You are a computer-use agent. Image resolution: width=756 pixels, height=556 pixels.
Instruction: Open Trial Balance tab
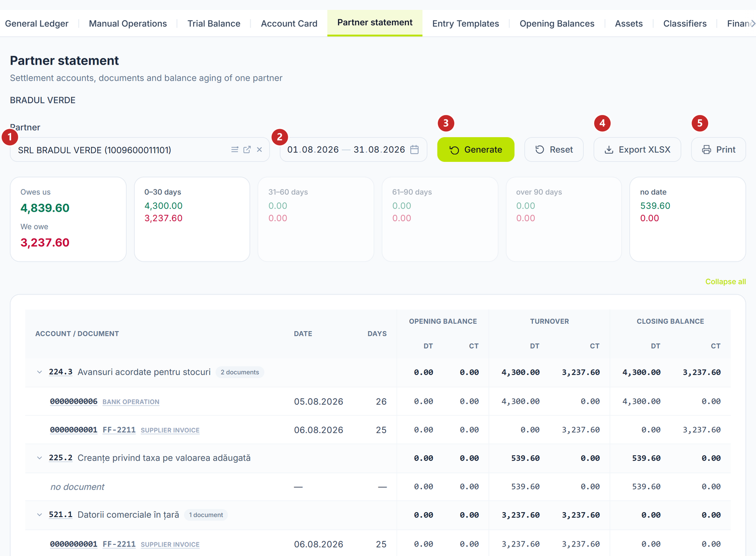pyautogui.click(x=214, y=24)
